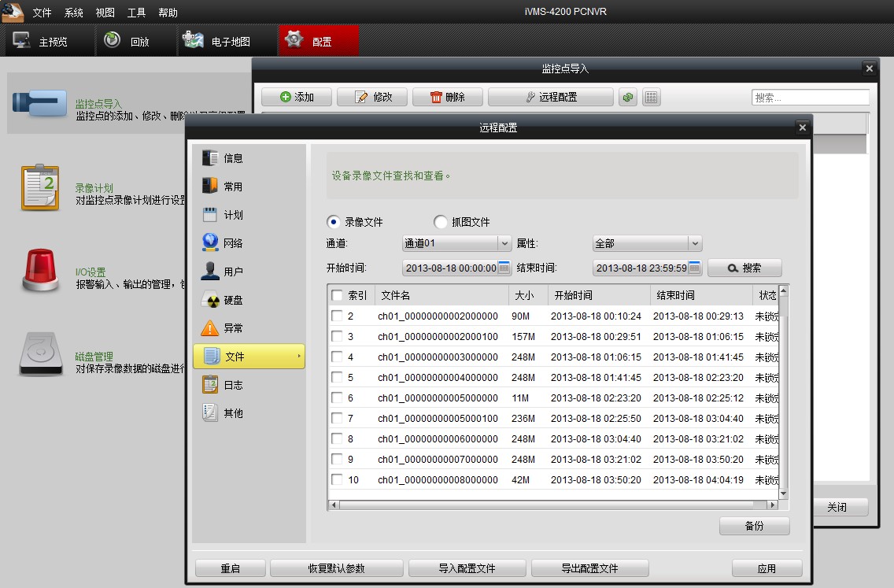This screenshot has width=894, height=588.
Task: Select 常用 in remote config sidebar
Action: click(x=249, y=187)
